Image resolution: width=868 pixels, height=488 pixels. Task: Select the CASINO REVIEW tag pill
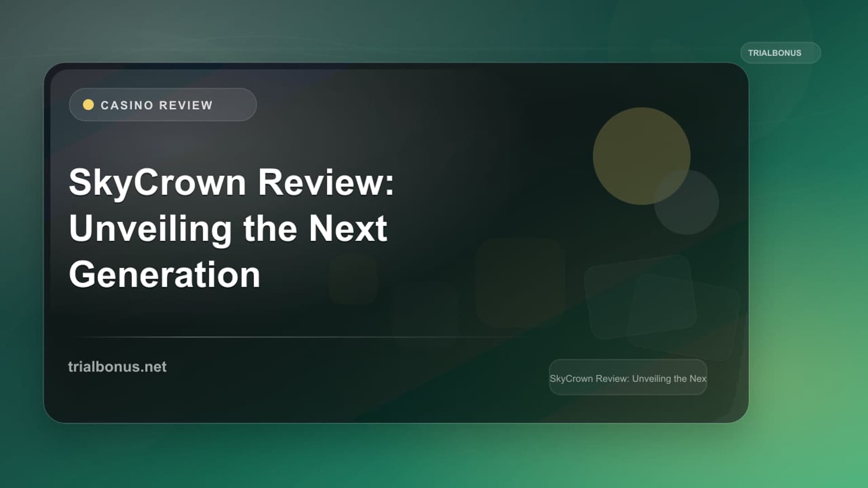tap(163, 105)
